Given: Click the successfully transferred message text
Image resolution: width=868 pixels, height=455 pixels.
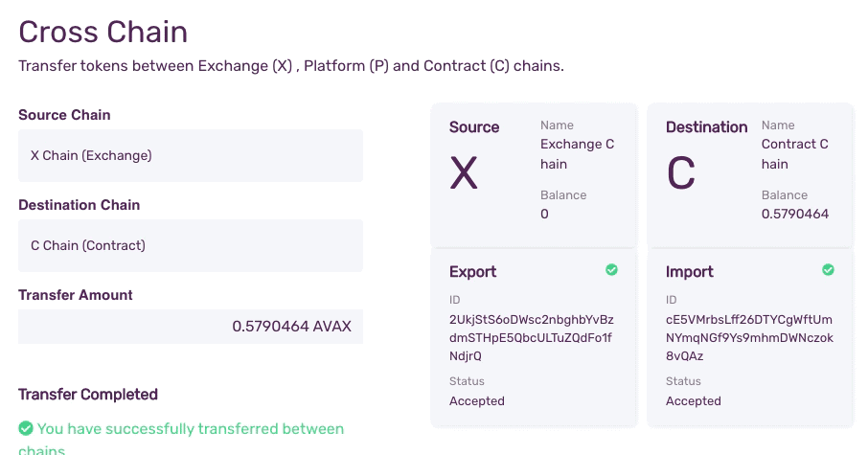Looking at the screenshot, I should coord(181,438).
